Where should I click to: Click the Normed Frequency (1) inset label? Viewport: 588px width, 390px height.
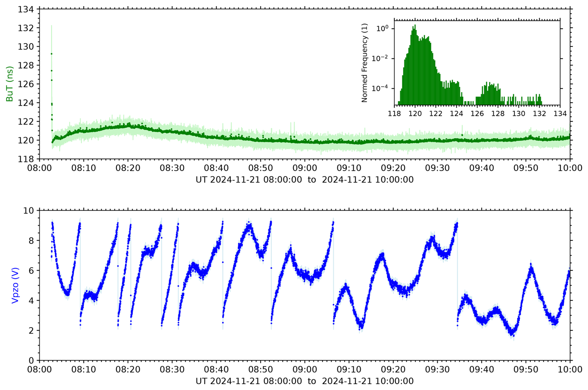pos(365,63)
